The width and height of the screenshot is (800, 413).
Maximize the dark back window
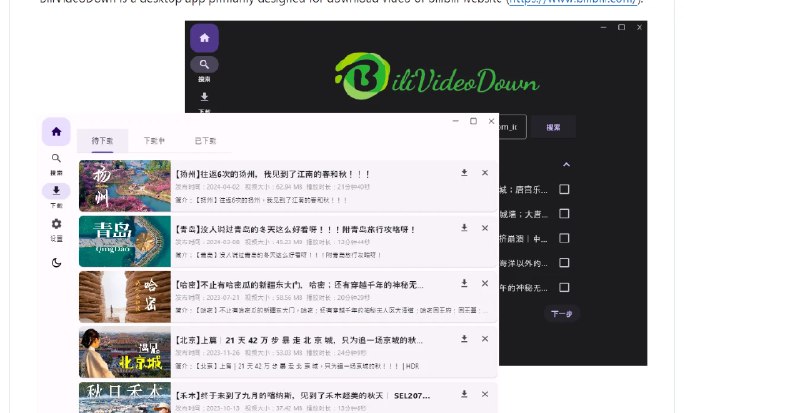621,27
